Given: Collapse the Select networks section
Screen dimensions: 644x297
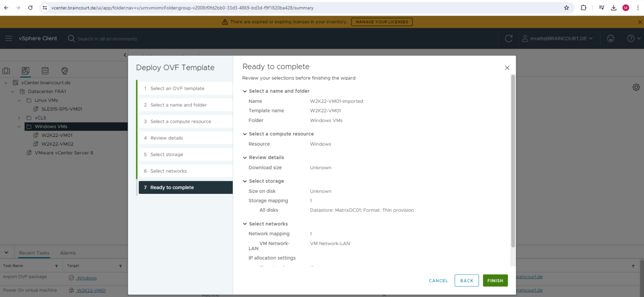Looking at the screenshot, I should pyautogui.click(x=245, y=224).
